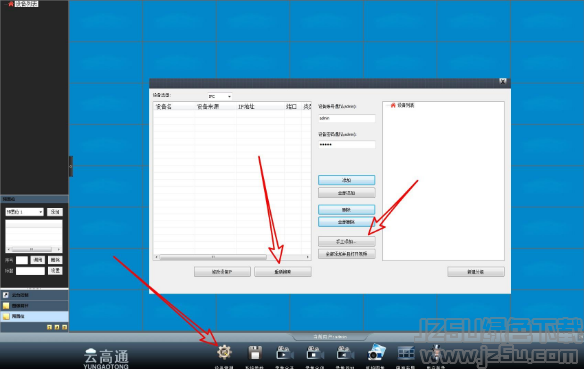The image size is (584, 369).
Task: Click the figure icon at toolbar end
Action: [435, 352]
